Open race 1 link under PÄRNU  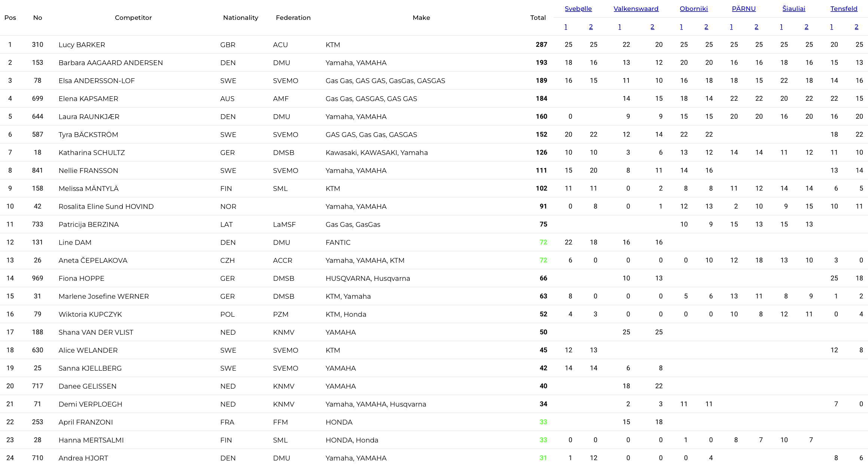pos(731,27)
